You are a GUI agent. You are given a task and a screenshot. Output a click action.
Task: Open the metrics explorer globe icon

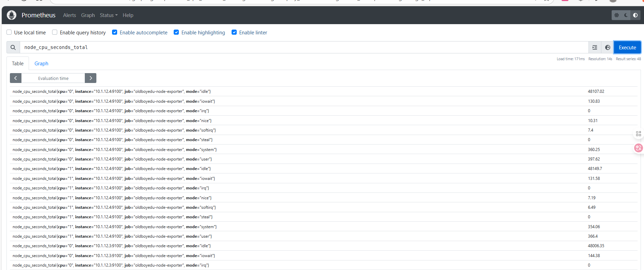click(608, 48)
